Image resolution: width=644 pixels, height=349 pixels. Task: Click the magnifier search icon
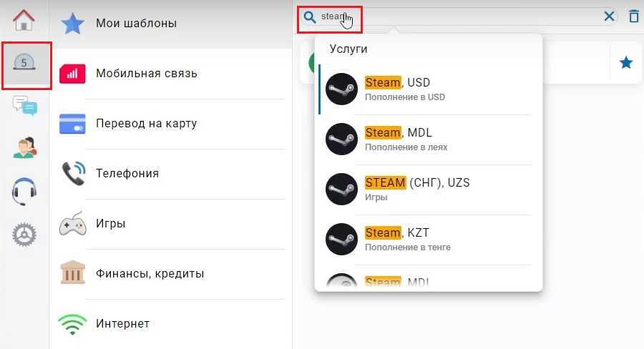coord(309,17)
